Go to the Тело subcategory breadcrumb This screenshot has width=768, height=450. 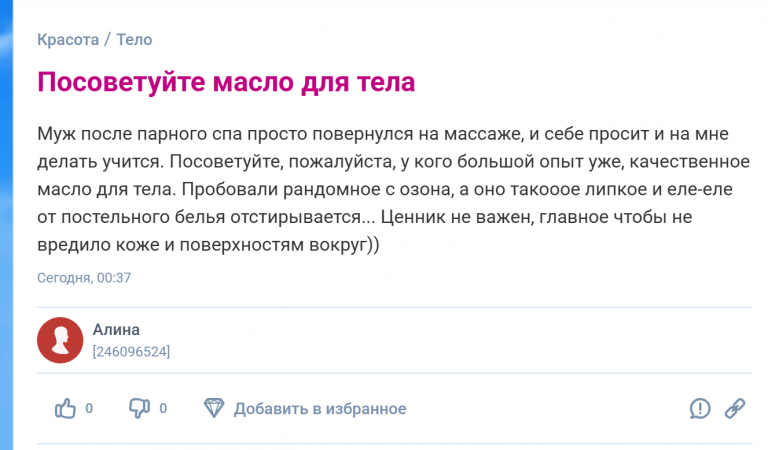tap(134, 39)
